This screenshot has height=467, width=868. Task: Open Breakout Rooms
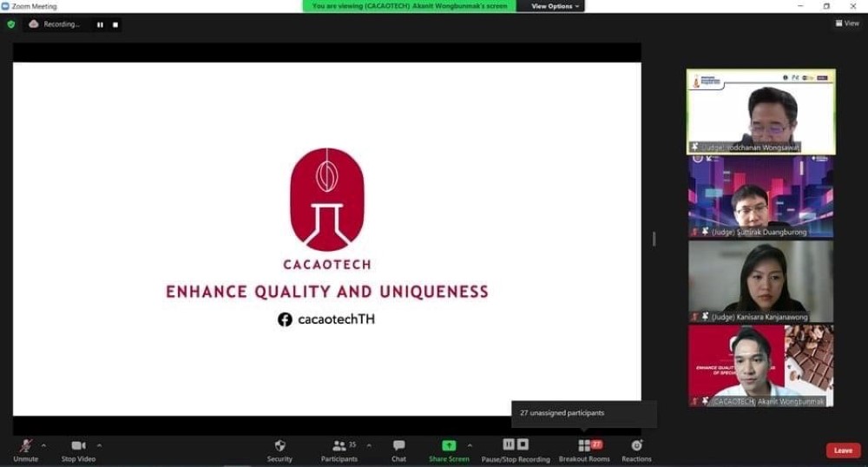[x=584, y=446]
